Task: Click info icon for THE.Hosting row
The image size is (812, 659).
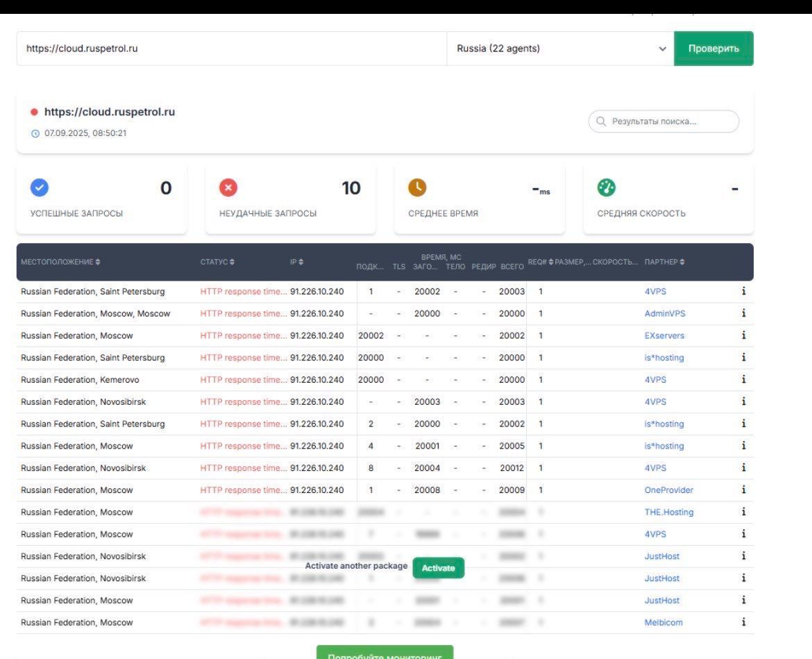Action: point(744,512)
